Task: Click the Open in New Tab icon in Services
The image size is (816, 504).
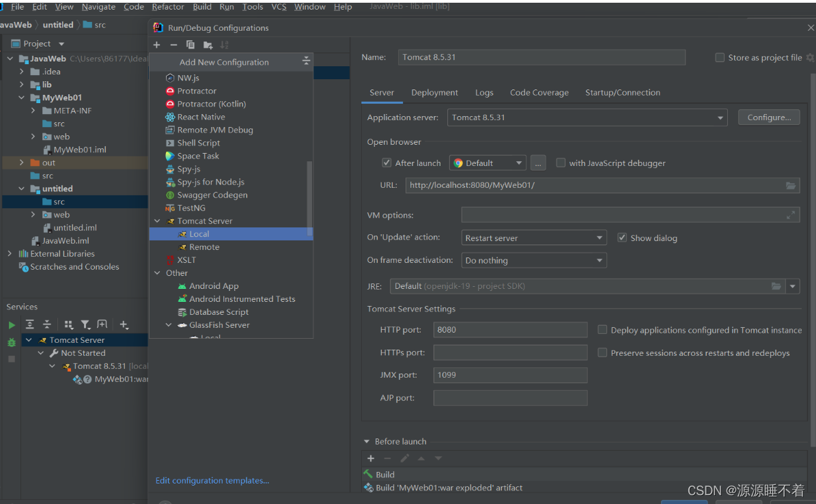Action: tap(102, 324)
